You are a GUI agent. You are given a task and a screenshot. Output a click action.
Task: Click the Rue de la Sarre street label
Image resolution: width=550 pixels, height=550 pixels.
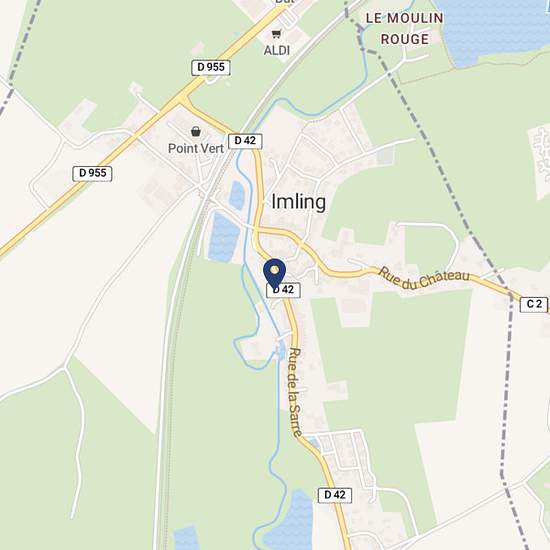point(295,392)
